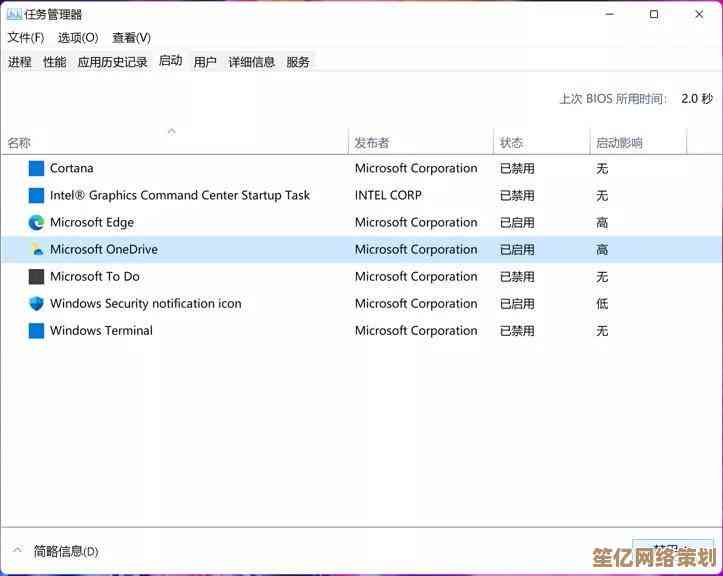Sort by the 启动影响 column header
The width and height of the screenshot is (723, 576).
[x=619, y=143]
